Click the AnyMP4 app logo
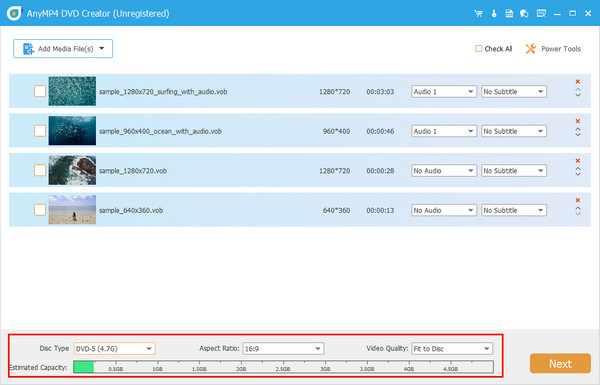Screen dimensions: 600x385 click(x=14, y=13)
